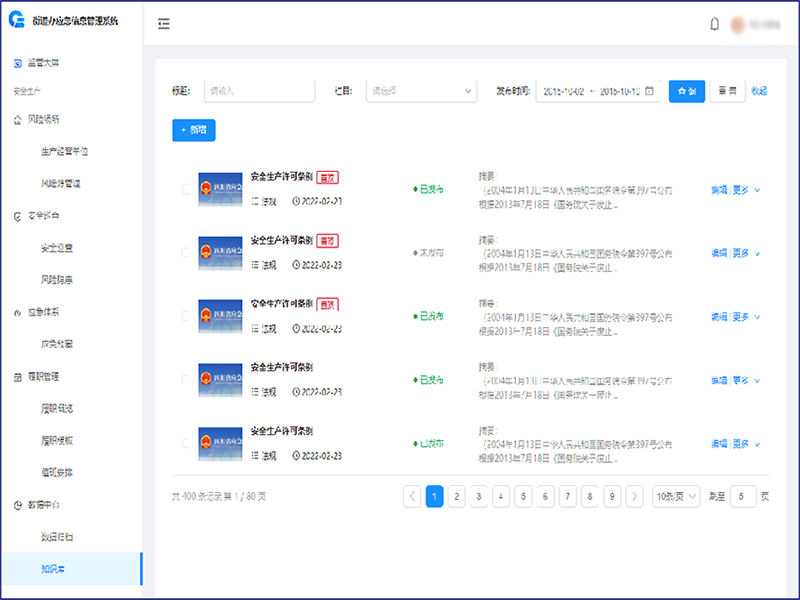Go to page 5 in the pagination
This screenshot has width=800, height=600.
pyautogui.click(x=523, y=496)
